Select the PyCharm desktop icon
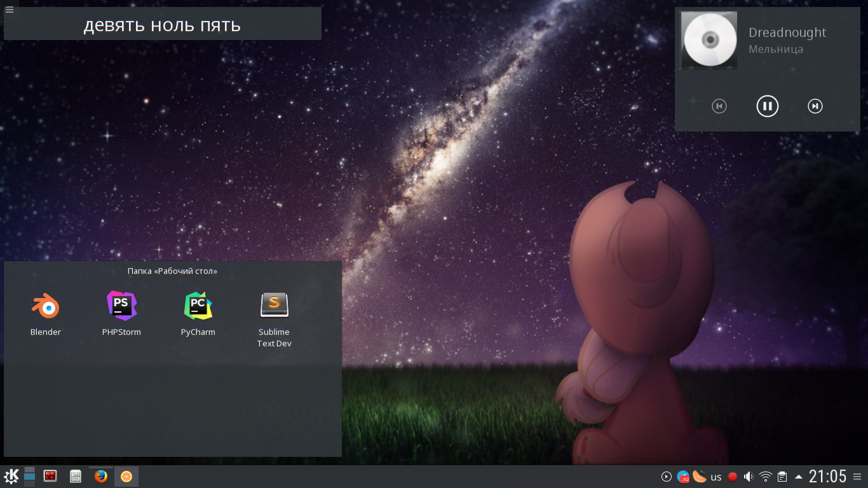Image resolution: width=868 pixels, height=488 pixels. click(198, 314)
